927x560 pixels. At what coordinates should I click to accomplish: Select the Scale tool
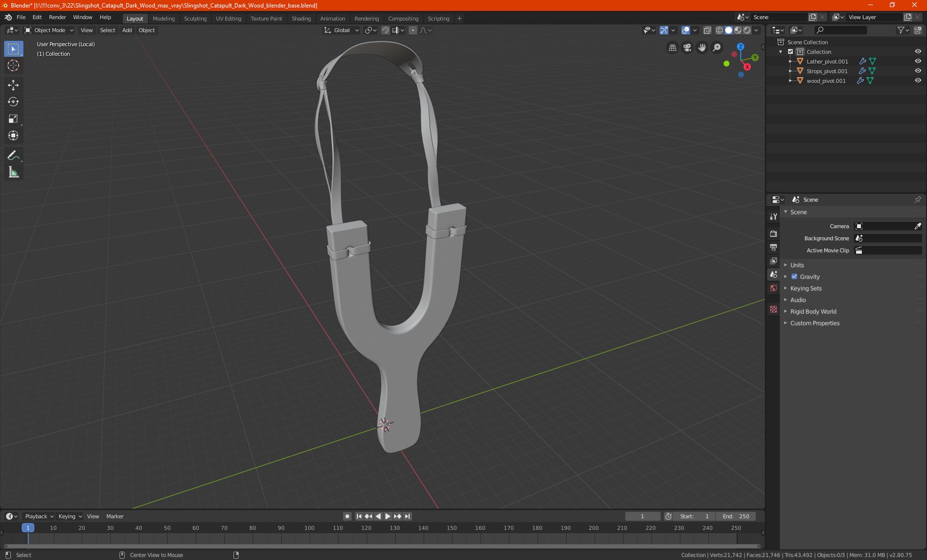pyautogui.click(x=13, y=119)
